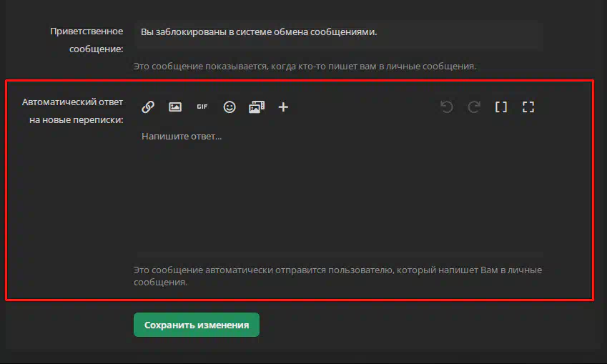Click the undo arrow in the editor toolbar
This screenshot has width=607, height=364.
pyautogui.click(x=447, y=107)
